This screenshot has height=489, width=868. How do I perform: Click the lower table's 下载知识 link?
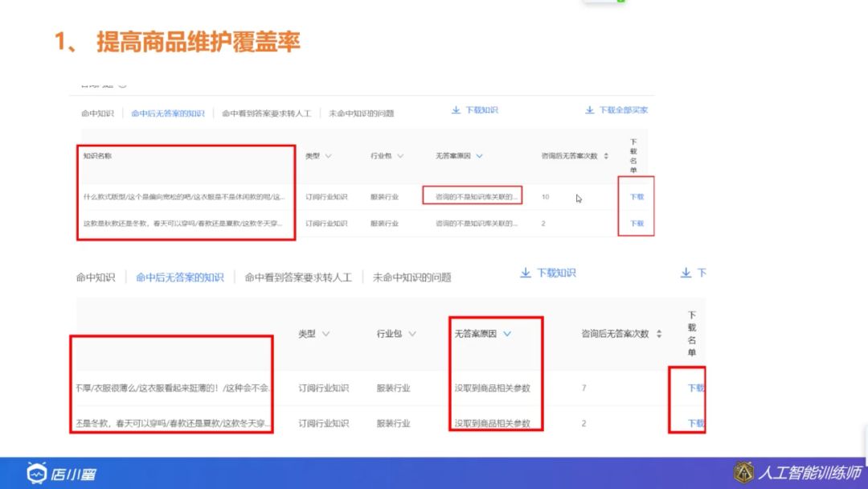(x=559, y=273)
